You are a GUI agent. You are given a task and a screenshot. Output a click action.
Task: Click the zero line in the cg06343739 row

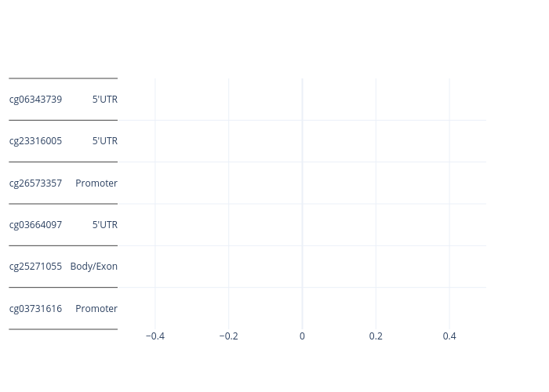302,100
